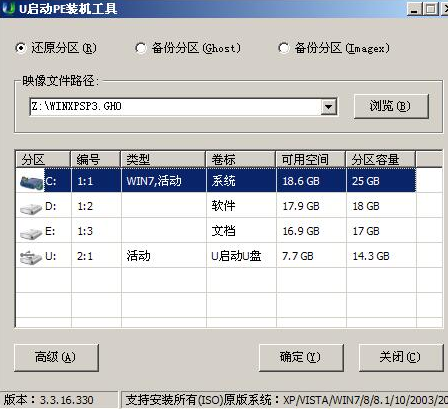Confirm with the 确定 (Y) button

point(301,357)
